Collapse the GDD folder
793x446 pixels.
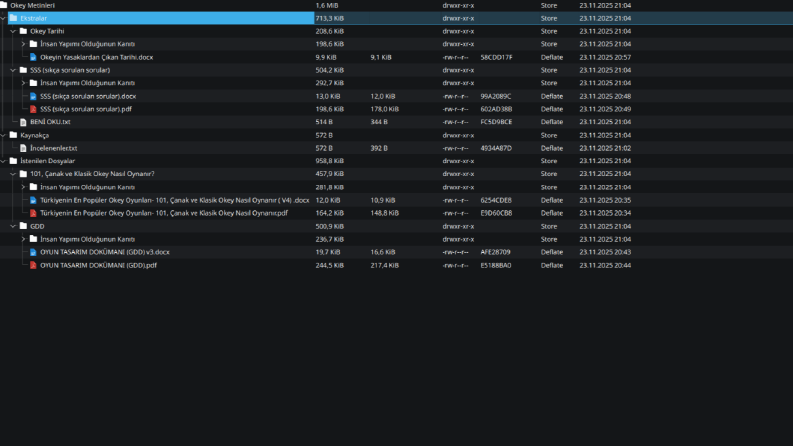point(13,226)
